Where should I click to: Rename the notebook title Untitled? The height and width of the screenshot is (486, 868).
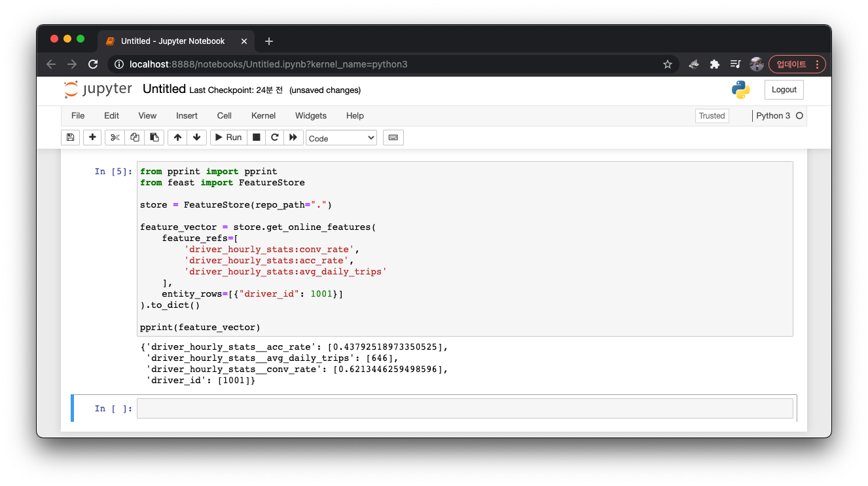pyautogui.click(x=164, y=89)
